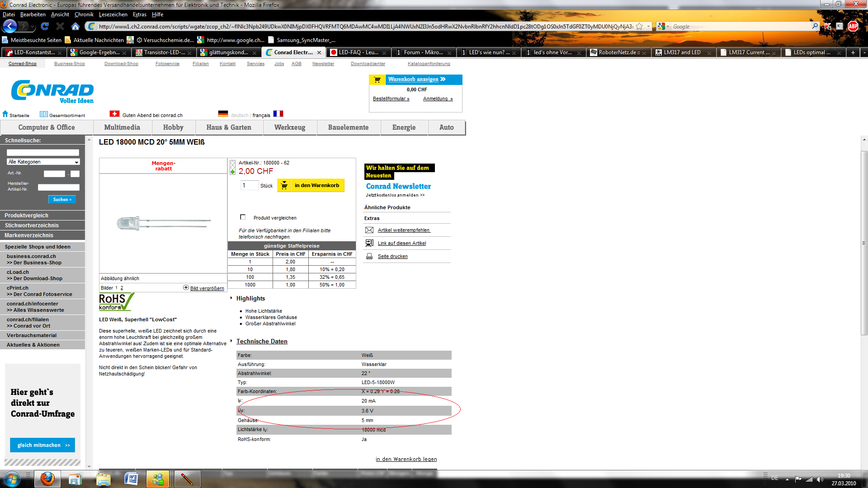Open Windows Explorer folder in the taskbar
Screen dimensions: 868x488
(x=103, y=479)
